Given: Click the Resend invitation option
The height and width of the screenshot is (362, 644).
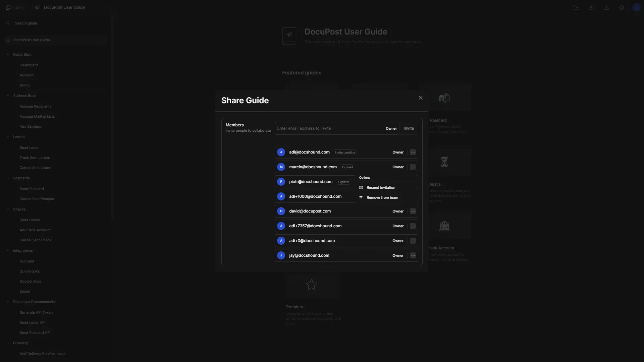Looking at the screenshot, I should (x=380, y=187).
